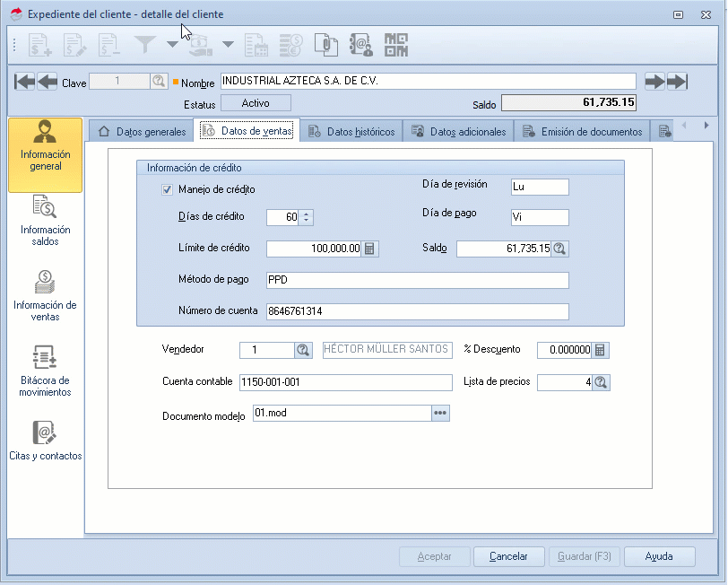
Task: Click the Método de pago field
Action: (417, 280)
